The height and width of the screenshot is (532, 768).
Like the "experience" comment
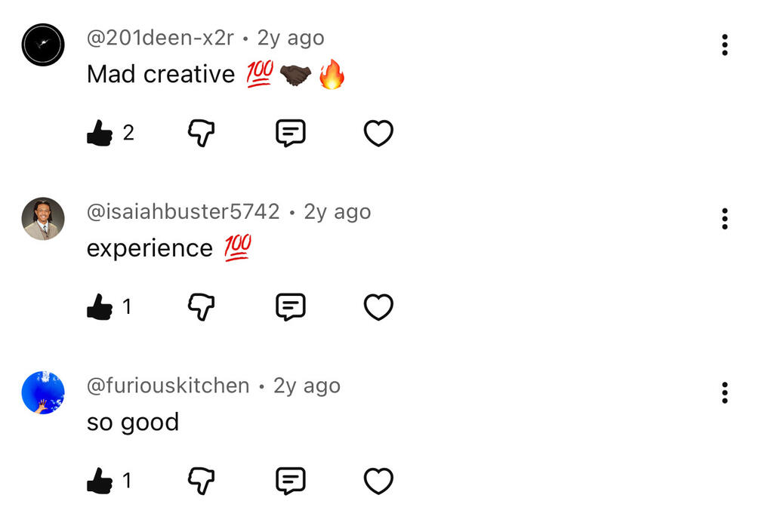click(x=100, y=307)
